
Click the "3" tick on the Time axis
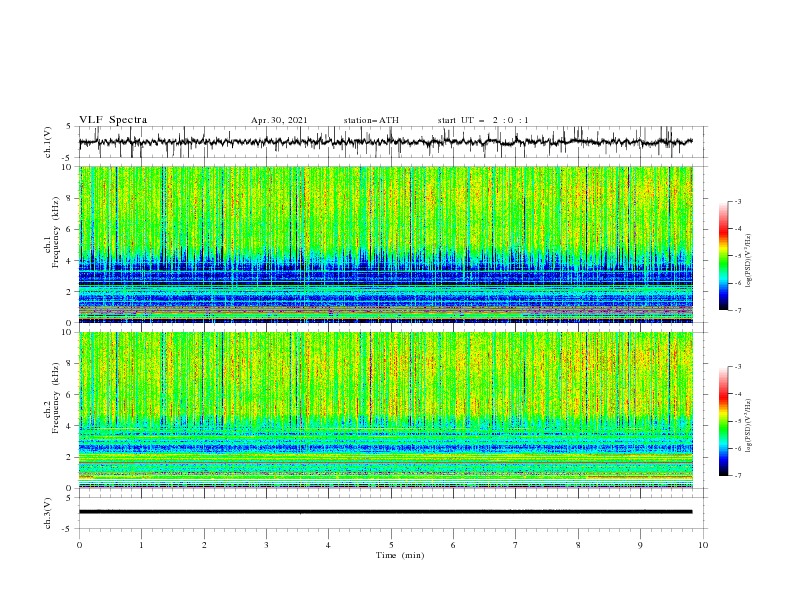pyautogui.click(x=266, y=545)
